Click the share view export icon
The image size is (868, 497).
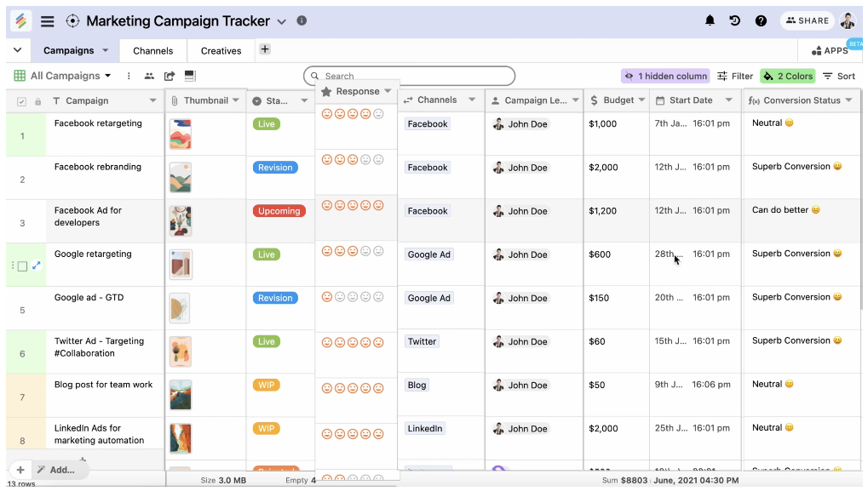click(x=170, y=77)
